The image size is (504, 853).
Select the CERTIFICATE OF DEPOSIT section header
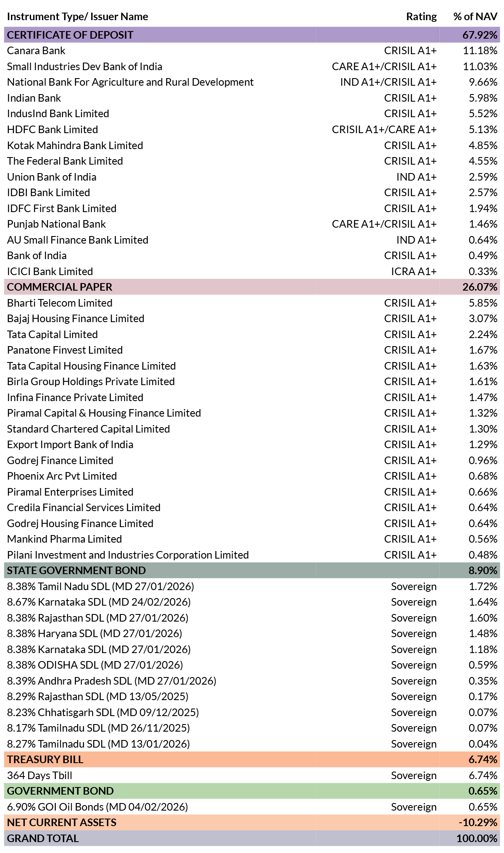(252, 35)
